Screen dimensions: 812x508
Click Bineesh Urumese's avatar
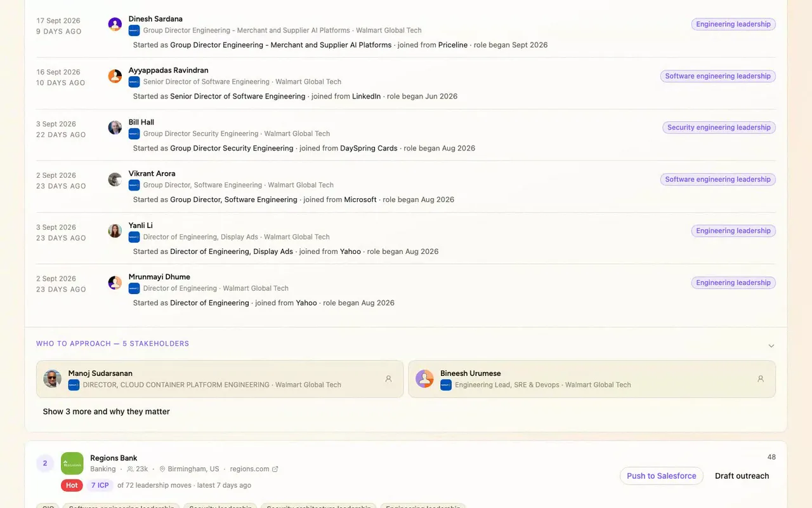tap(424, 379)
